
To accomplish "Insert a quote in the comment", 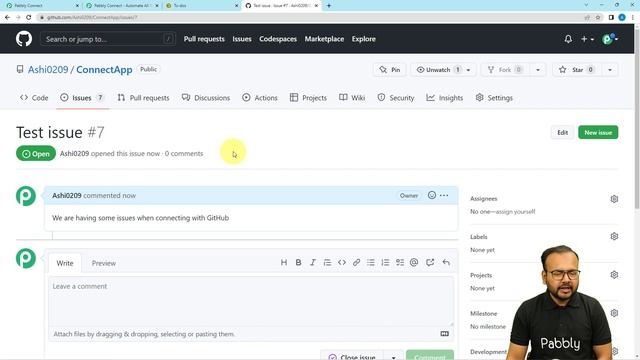I will [327, 262].
